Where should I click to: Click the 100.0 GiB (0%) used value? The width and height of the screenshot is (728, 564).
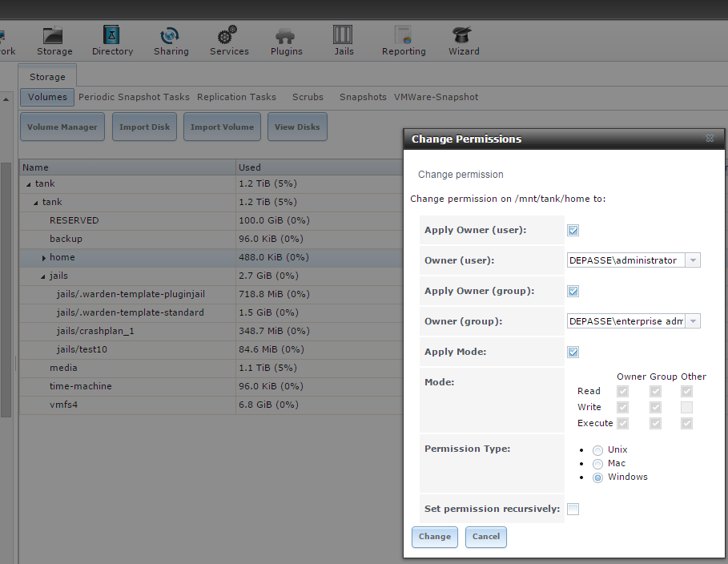pos(274,220)
